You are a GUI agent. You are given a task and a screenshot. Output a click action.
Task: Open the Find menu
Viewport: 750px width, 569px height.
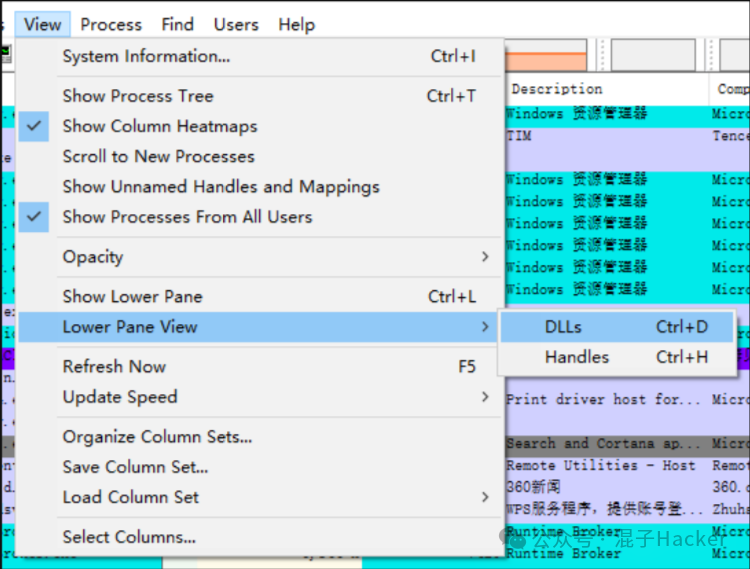pos(177,24)
